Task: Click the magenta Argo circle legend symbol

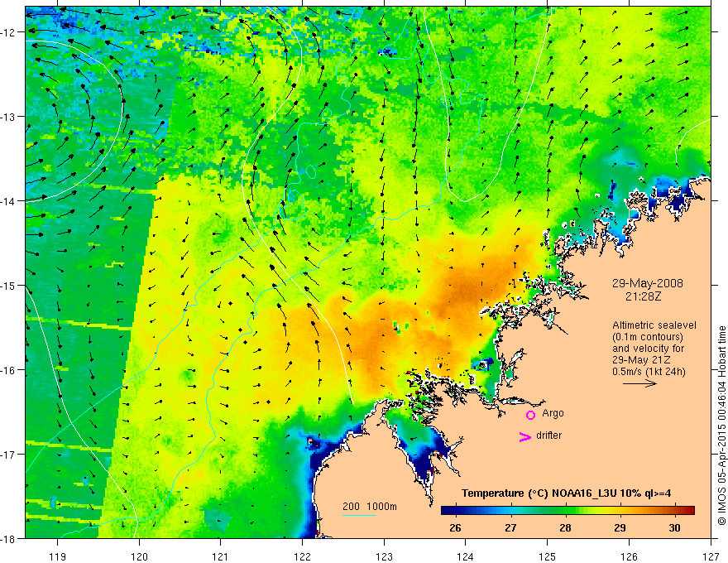Action: (x=530, y=415)
